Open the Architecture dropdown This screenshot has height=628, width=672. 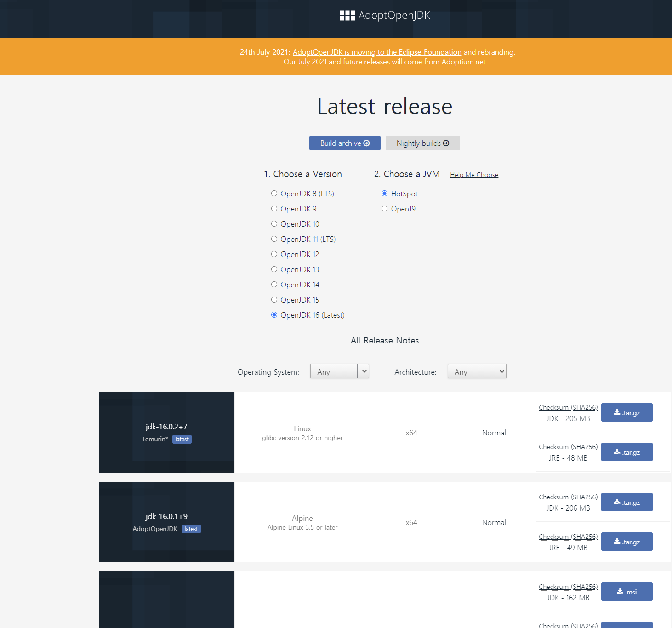pos(477,371)
